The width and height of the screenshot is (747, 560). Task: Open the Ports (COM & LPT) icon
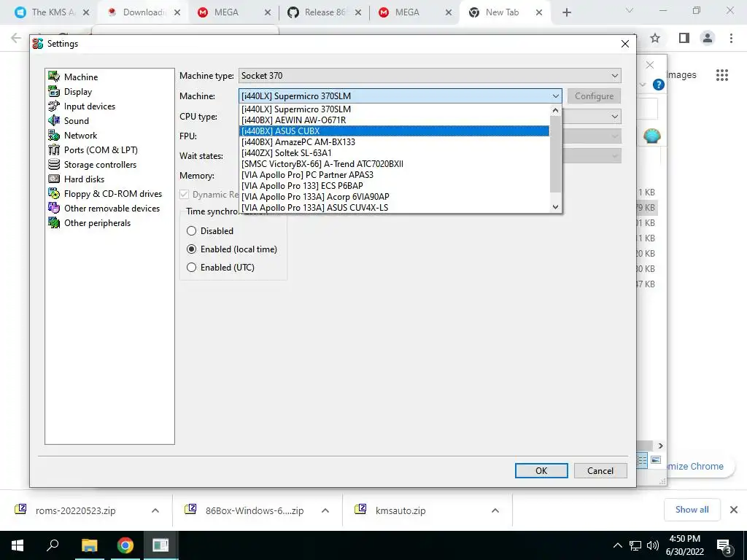54,150
